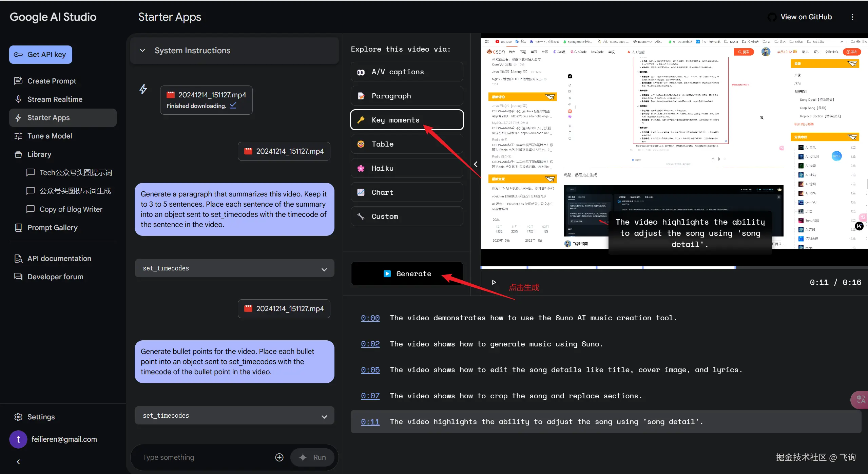Jump to the 0:05 timecode link
The width and height of the screenshot is (868, 474).
tap(370, 370)
